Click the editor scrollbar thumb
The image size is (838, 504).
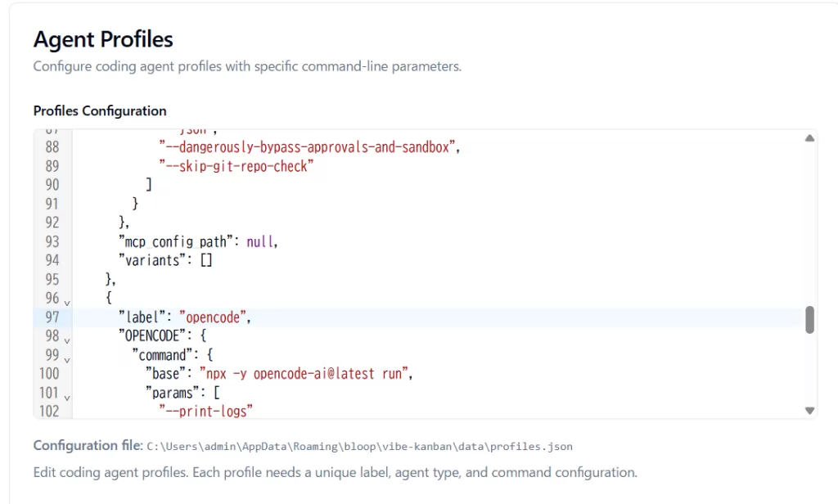810,317
